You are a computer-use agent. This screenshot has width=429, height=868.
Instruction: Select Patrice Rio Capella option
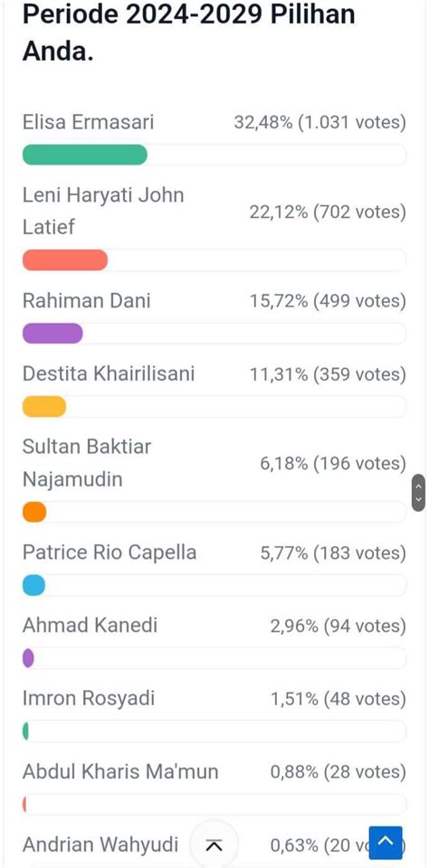110,552
